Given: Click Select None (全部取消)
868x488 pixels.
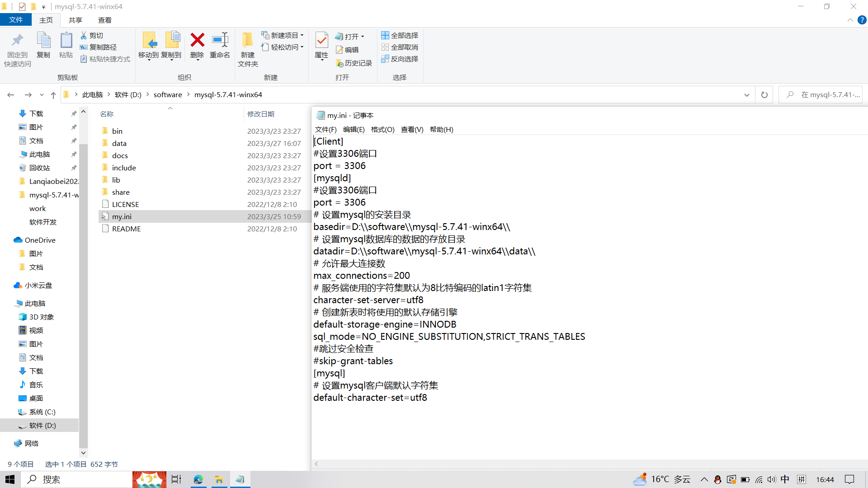Looking at the screenshot, I should point(400,47).
